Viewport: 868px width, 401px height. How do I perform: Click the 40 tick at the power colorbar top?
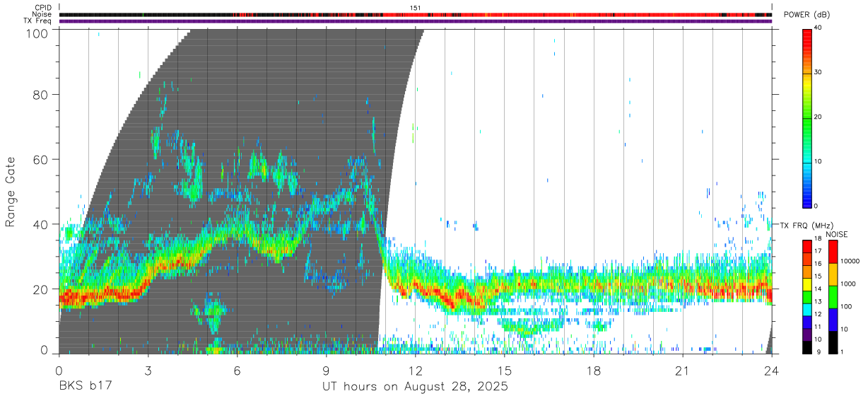[x=819, y=28]
